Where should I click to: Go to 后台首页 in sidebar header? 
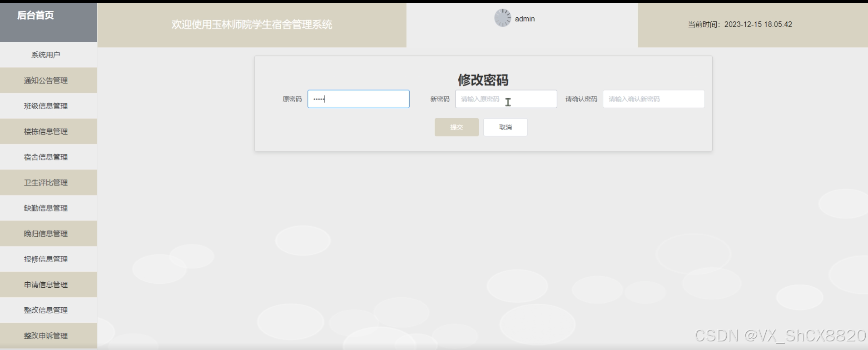[x=35, y=15]
